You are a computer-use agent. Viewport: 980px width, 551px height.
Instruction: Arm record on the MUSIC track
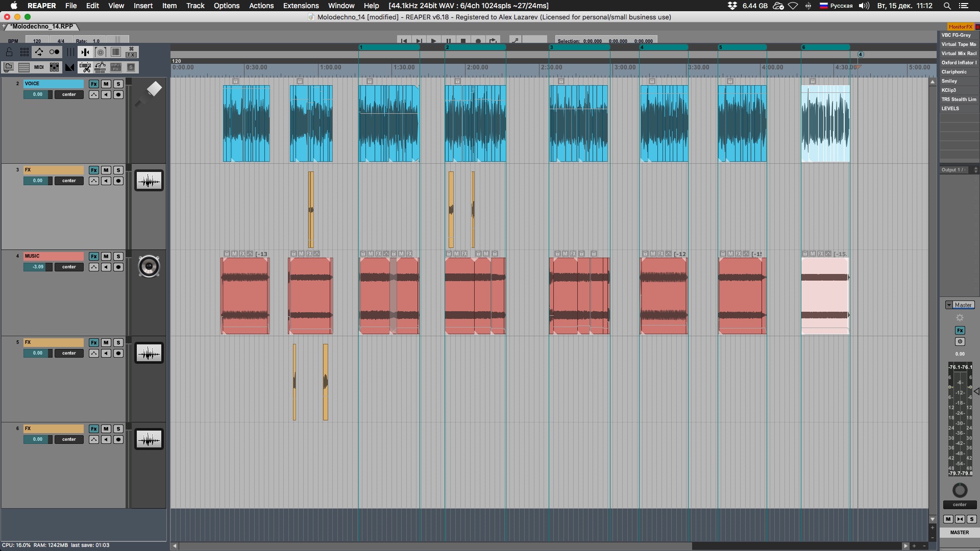118,267
